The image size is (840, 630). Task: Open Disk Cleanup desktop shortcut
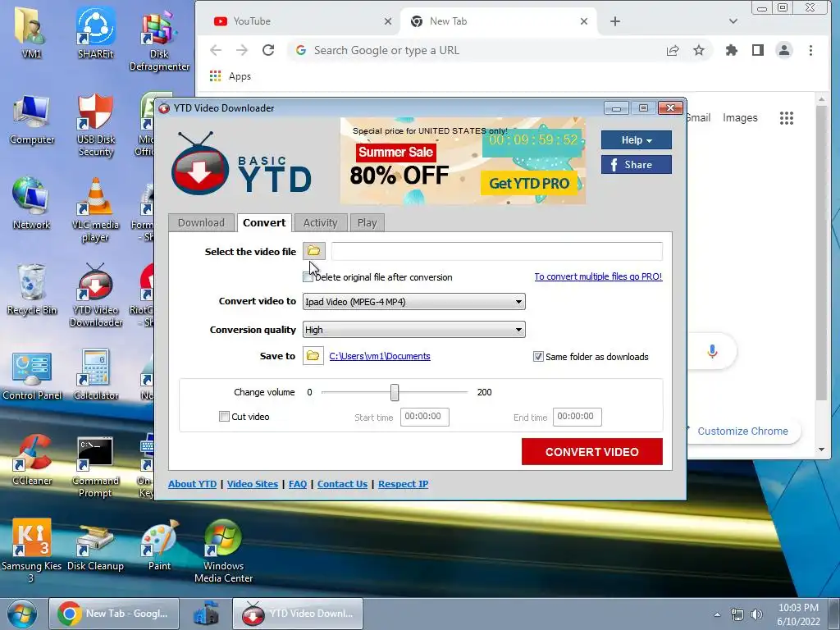tap(95, 546)
